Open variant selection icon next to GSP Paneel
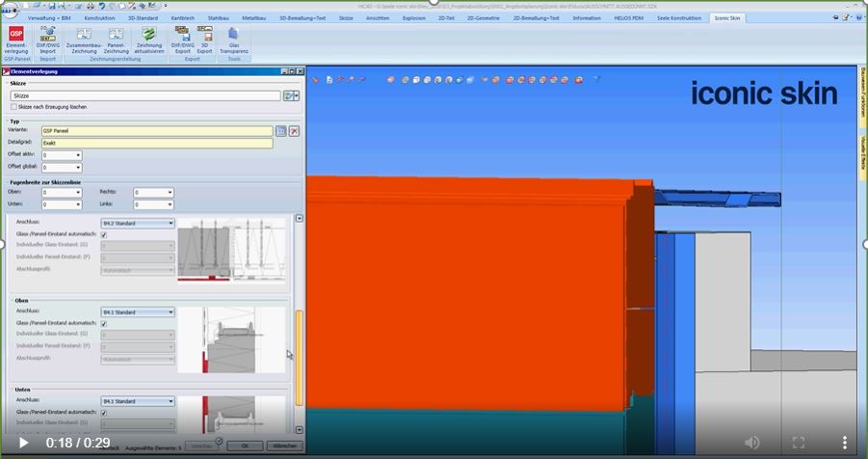The image size is (868, 459). coord(281,131)
